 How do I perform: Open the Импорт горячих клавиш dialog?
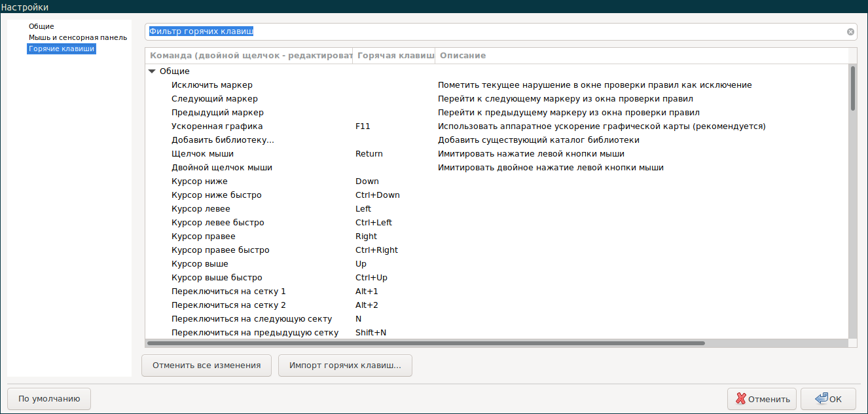pos(345,366)
